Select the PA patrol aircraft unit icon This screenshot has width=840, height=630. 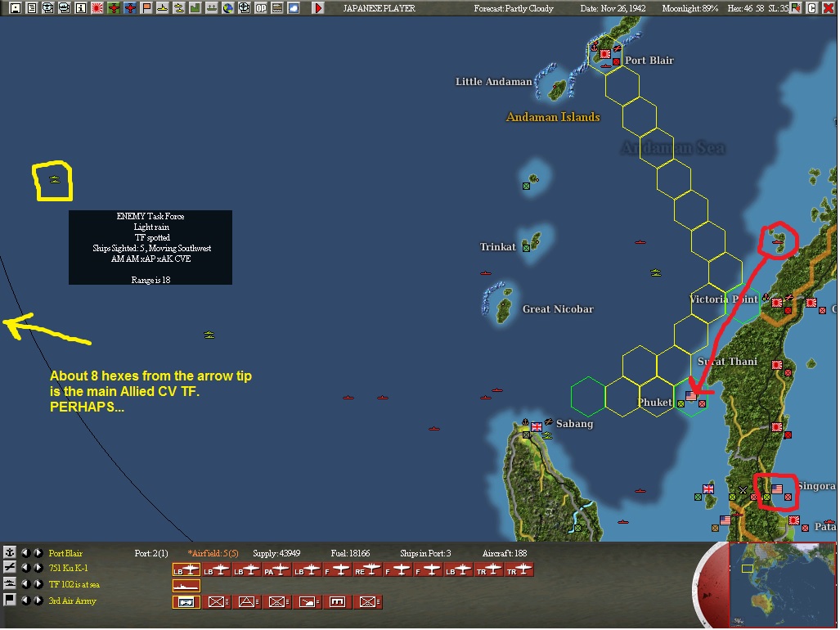click(x=277, y=570)
